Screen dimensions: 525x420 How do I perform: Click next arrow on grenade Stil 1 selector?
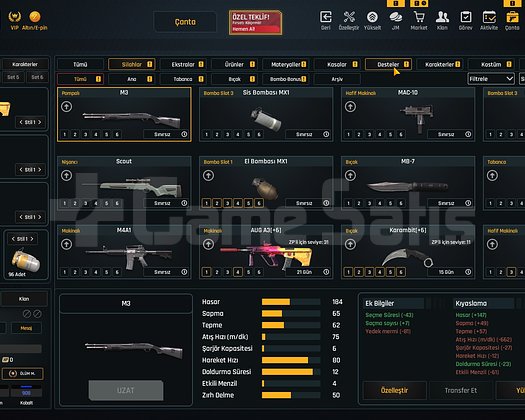pos(32,239)
